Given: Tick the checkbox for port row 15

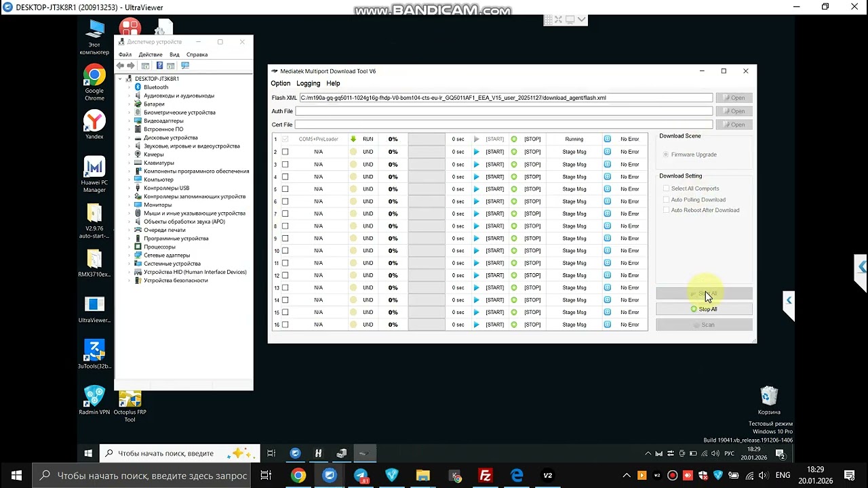Looking at the screenshot, I should click(x=285, y=312).
